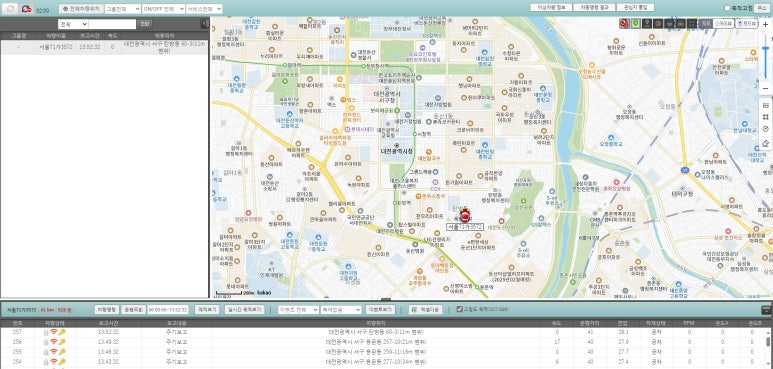This screenshot has height=369, width=773.
Task: Open the 이벤트 전체 event filter dropdown
Action: [x=298, y=309]
